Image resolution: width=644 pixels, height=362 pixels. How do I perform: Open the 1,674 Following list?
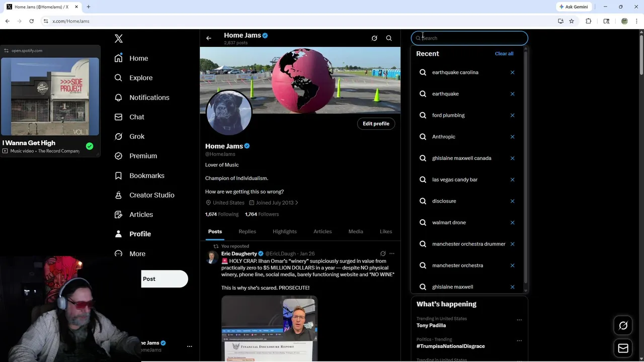click(222, 214)
